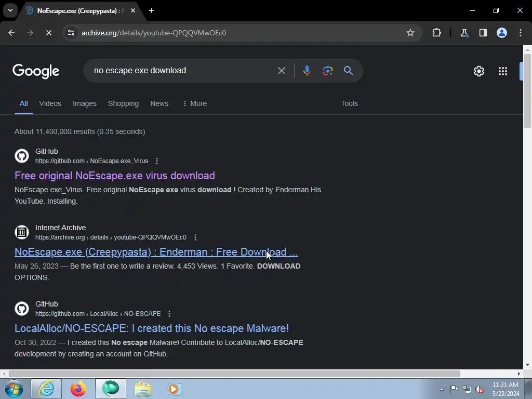Switch to Videos results tab
Viewport: 532px width, 399px height.
50,103
